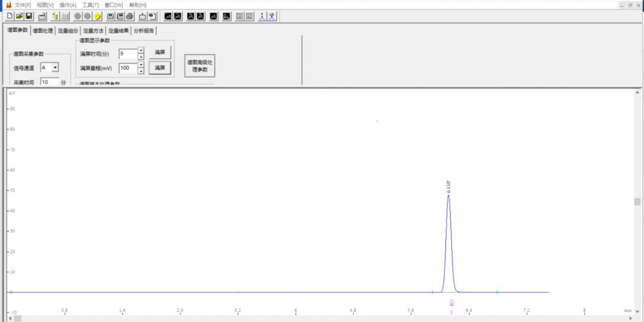Open the 定量结果 tab
Viewport: 644px width, 322px height.
118,30
